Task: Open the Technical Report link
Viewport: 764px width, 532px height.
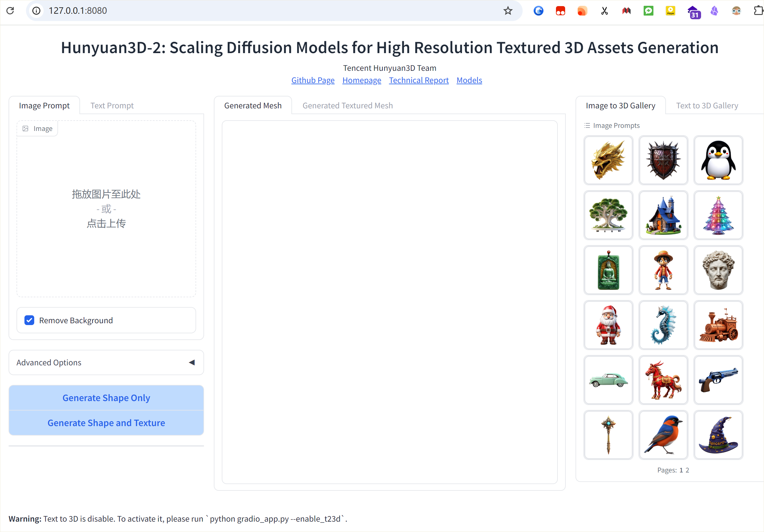Action: (419, 80)
